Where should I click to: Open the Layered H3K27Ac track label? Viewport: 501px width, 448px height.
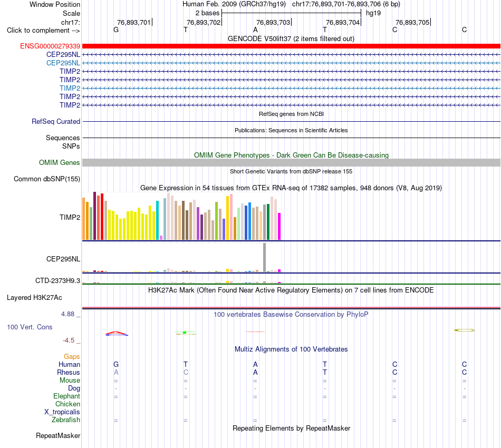coord(34,298)
